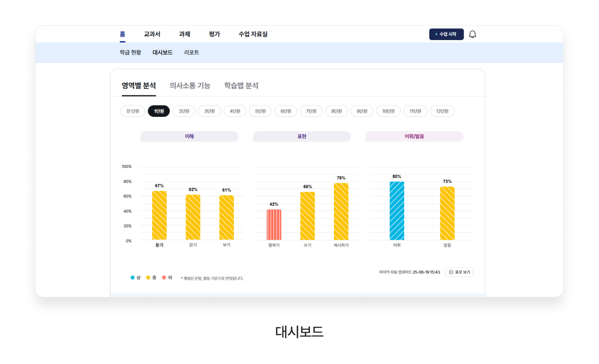Switch to the 학급 현황 sub-tab
Screen dimensions: 599x364
point(130,52)
